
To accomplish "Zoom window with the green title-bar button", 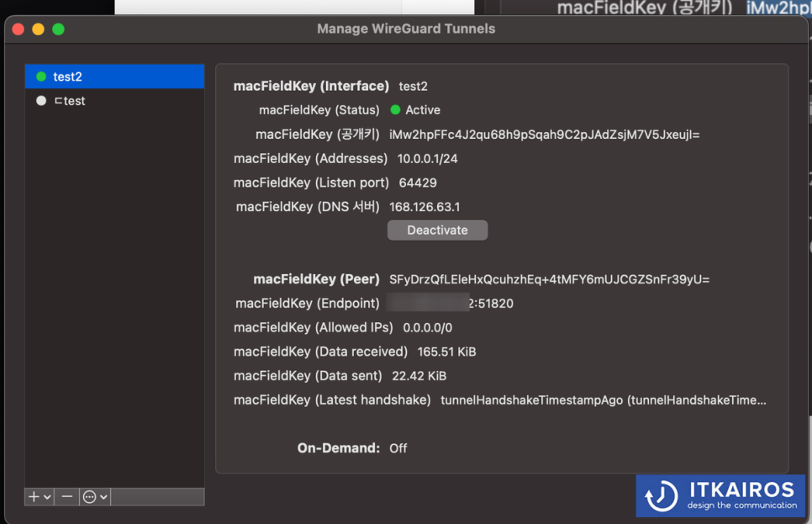I will point(59,29).
